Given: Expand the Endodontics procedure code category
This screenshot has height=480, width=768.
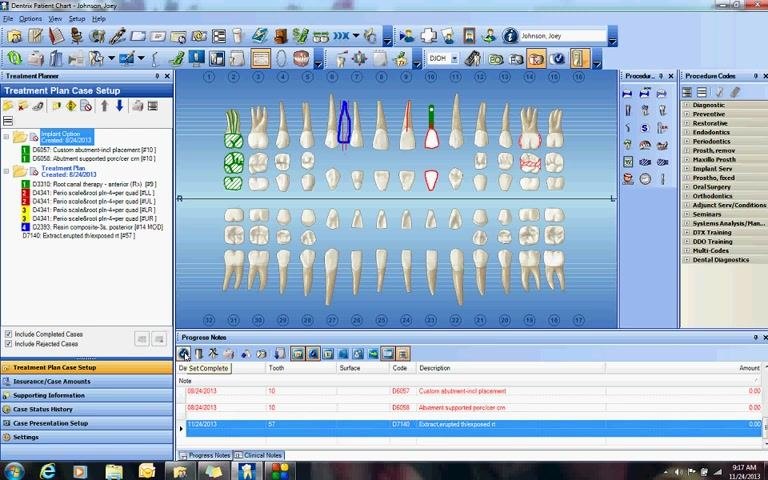Looking at the screenshot, I should click(x=686, y=132).
